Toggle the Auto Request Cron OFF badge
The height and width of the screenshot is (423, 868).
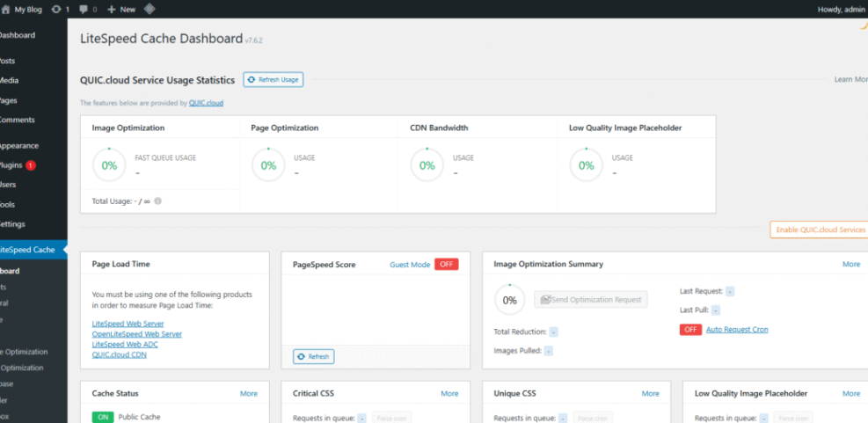[691, 330]
